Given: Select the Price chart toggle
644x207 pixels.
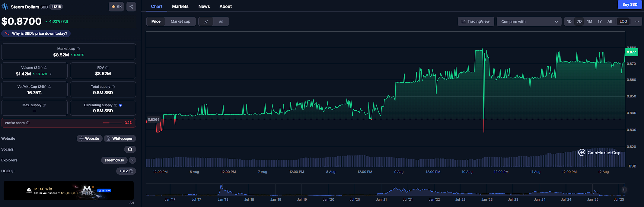Looking at the screenshot, I should pyautogui.click(x=156, y=21).
